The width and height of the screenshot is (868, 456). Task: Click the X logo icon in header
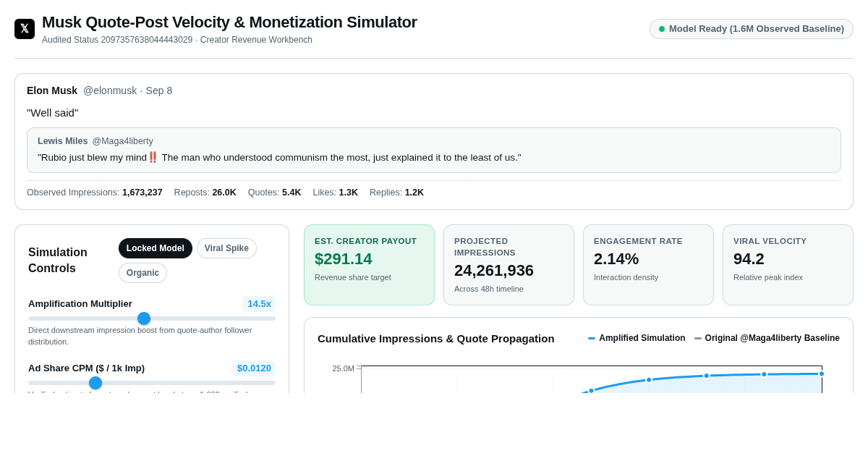coord(25,29)
